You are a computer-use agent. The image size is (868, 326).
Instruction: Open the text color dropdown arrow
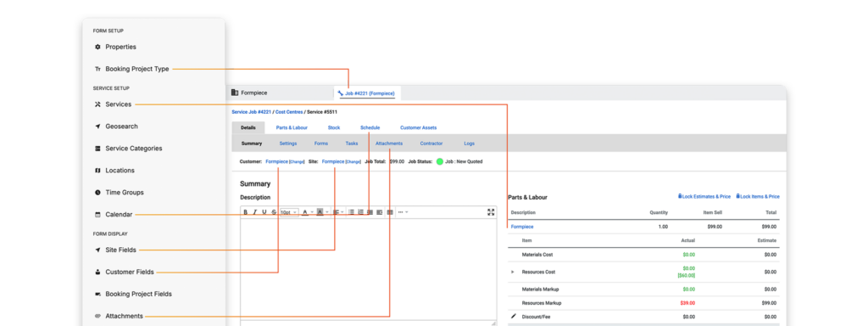312,211
